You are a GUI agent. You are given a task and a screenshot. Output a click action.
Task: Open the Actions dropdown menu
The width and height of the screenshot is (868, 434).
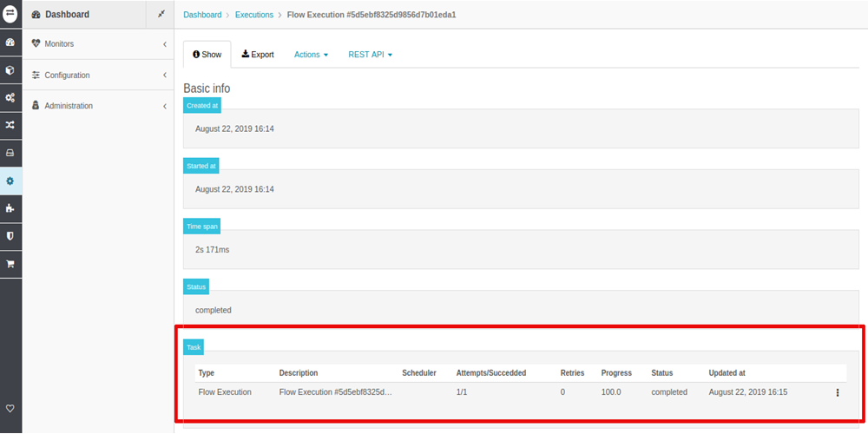(311, 54)
